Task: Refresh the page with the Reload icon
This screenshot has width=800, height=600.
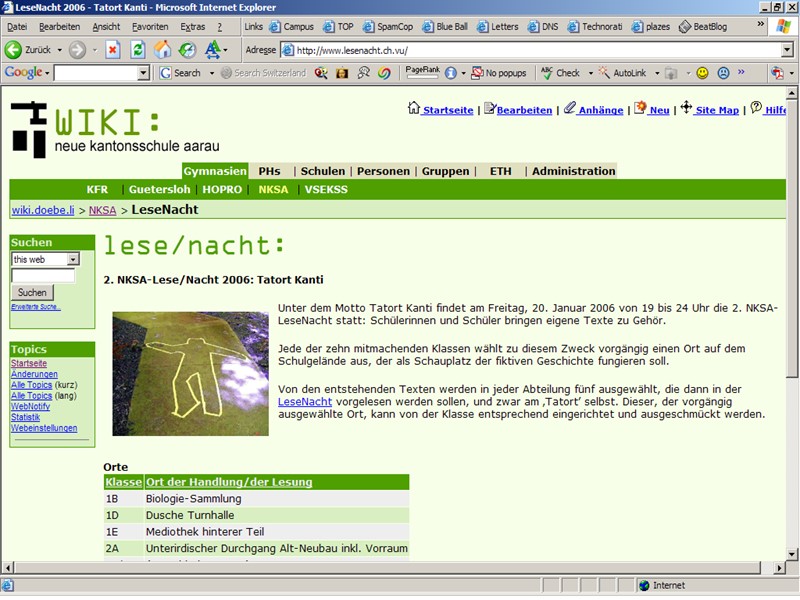Action: click(135, 50)
